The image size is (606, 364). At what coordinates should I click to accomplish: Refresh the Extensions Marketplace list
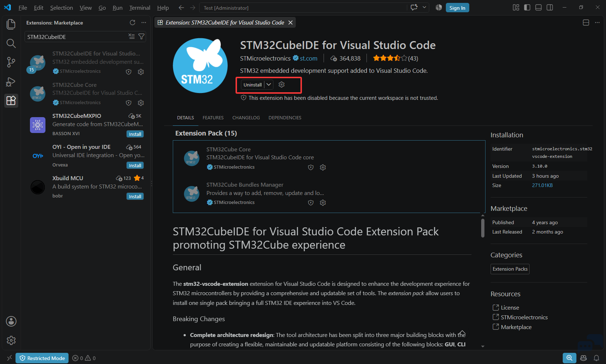[132, 23]
